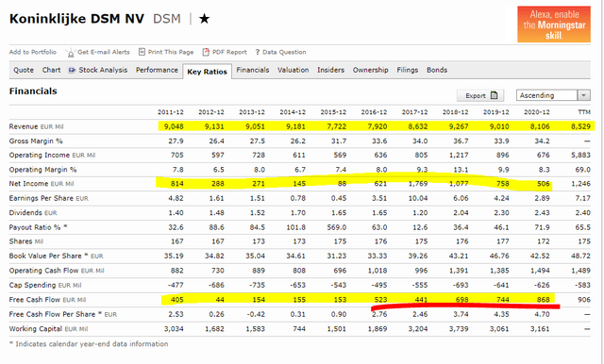Click the Working Capital row label
Screen dimensions: 604x364
pyautogui.click(x=48, y=329)
